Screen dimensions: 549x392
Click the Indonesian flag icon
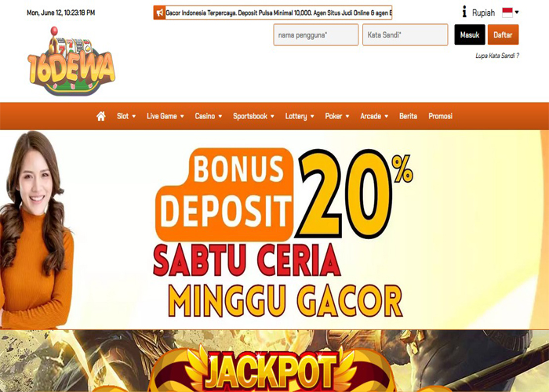click(x=507, y=13)
